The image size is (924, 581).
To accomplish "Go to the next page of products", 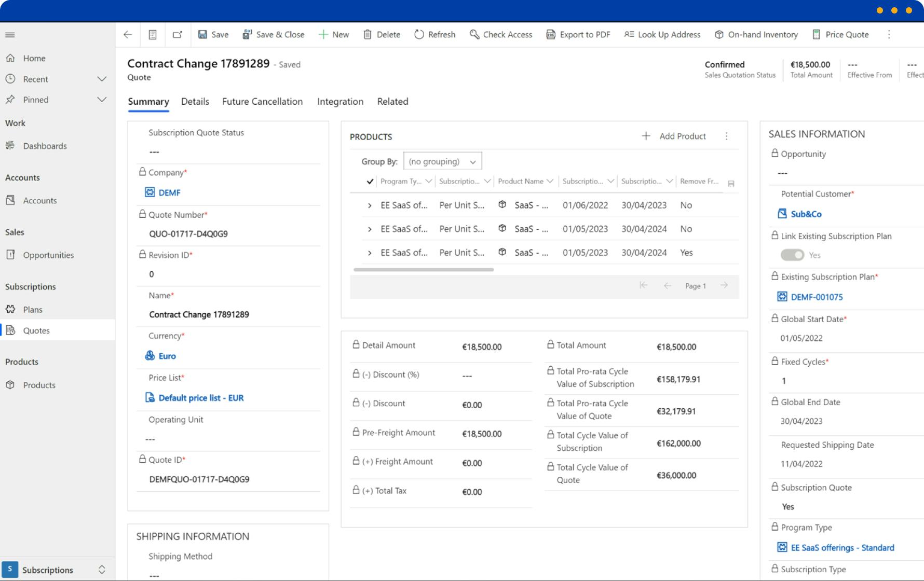I will tap(724, 285).
